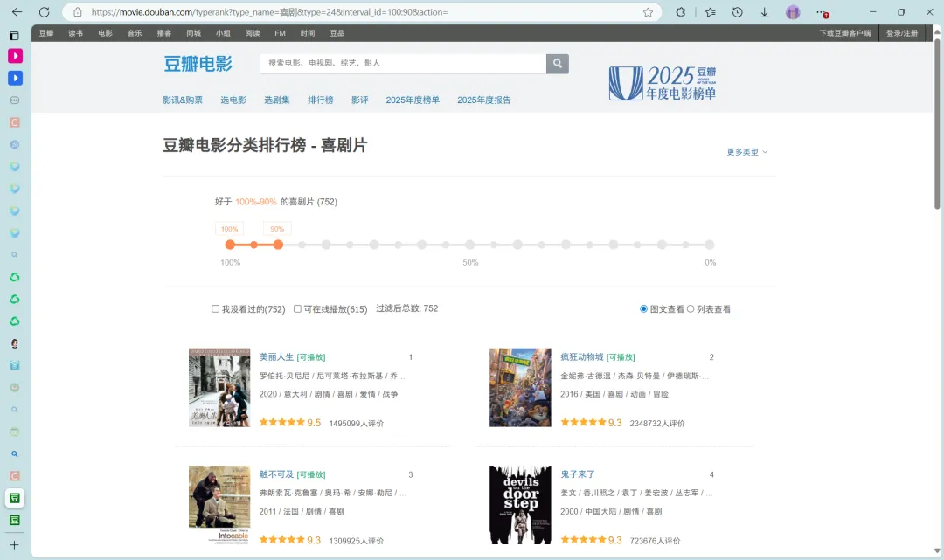944x560 pixels.
Task: Open 音乐 in the top bar
Action: [x=135, y=33]
